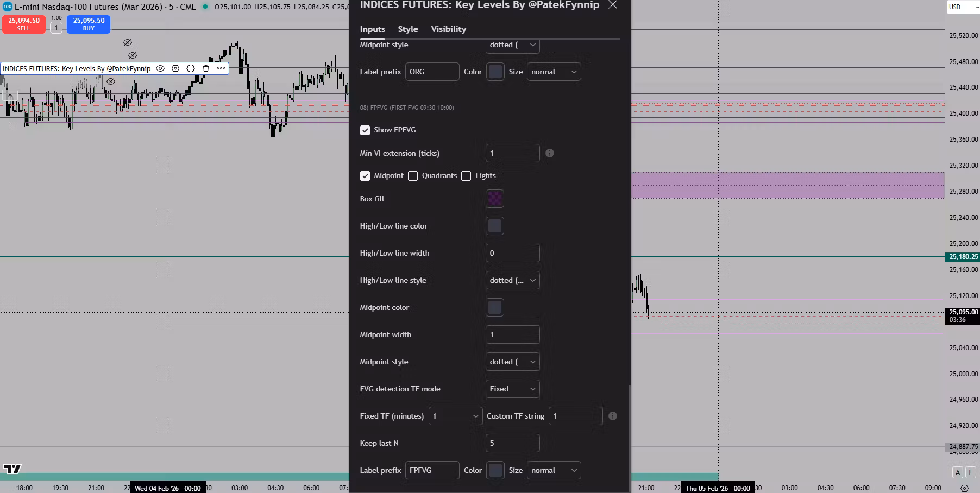Click the red SELL button
The width and height of the screenshot is (980, 493).
(24, 24)
